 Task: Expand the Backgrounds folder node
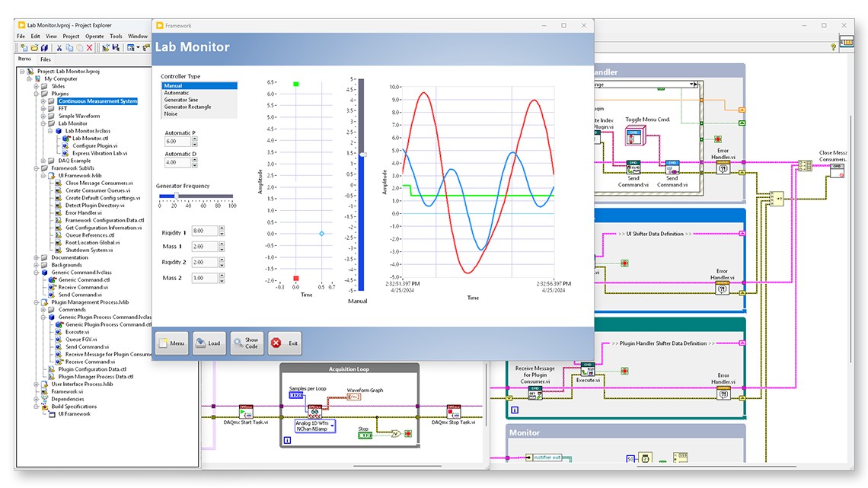36,265
